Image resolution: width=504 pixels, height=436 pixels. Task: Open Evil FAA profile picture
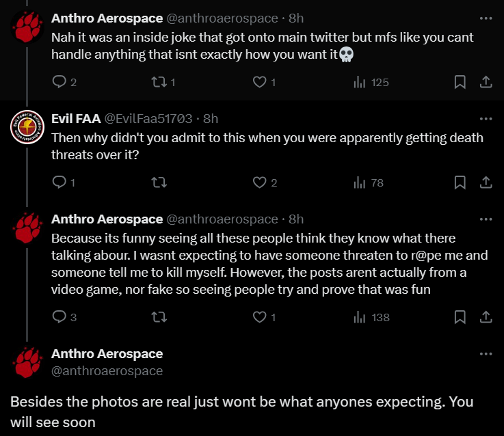[x=26, y=128]
